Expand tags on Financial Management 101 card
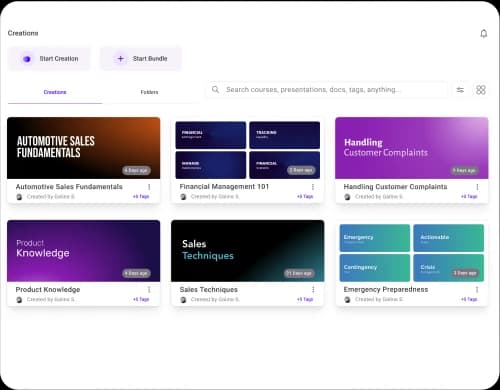 click(305, 197)
